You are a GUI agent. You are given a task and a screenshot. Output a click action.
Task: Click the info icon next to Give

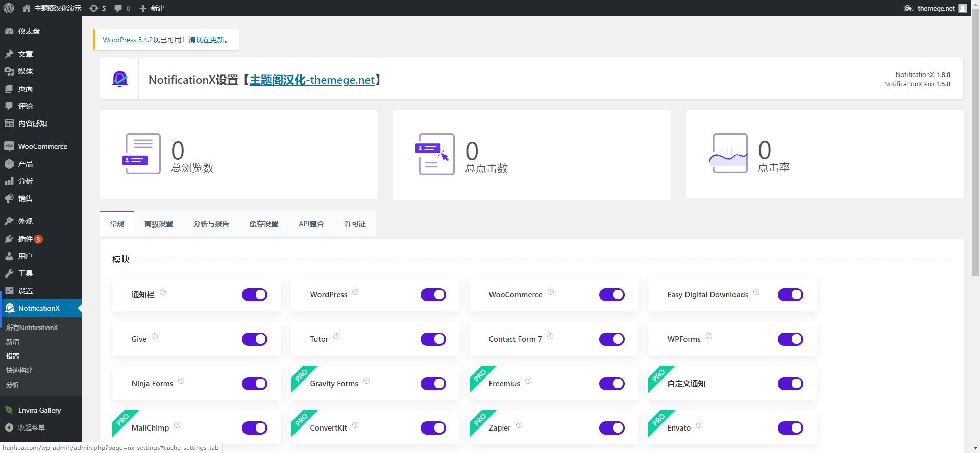tap(155, 336)
